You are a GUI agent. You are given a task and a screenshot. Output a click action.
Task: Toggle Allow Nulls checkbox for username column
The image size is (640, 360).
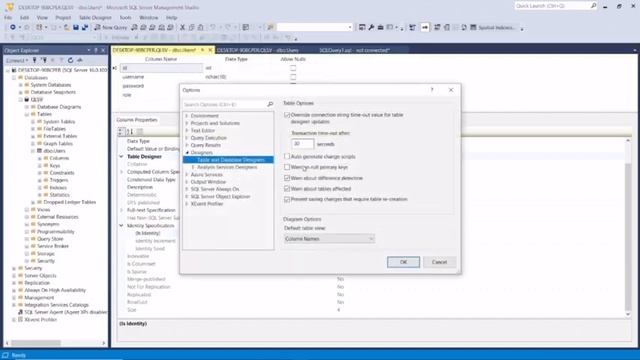[x=293, y=77]
